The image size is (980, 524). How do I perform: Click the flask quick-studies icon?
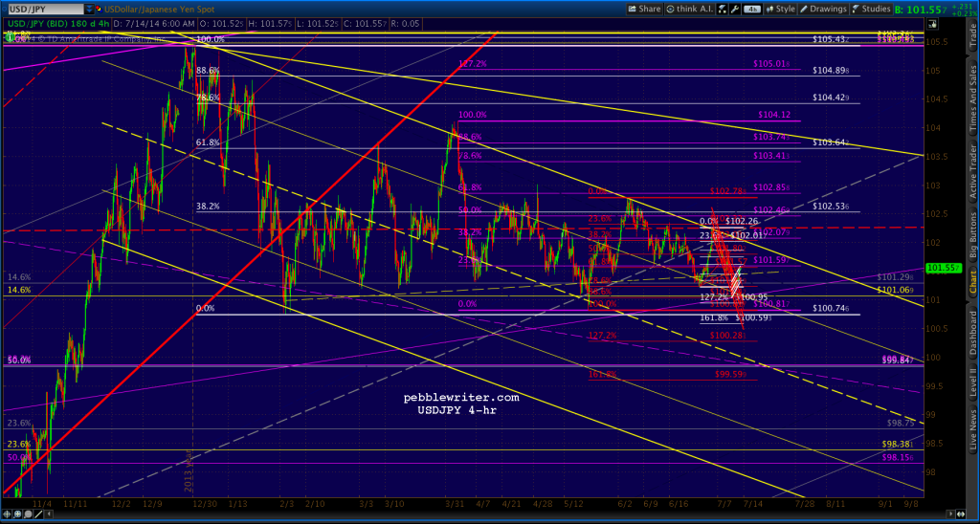pyautogui.click(x=722, y=9)
